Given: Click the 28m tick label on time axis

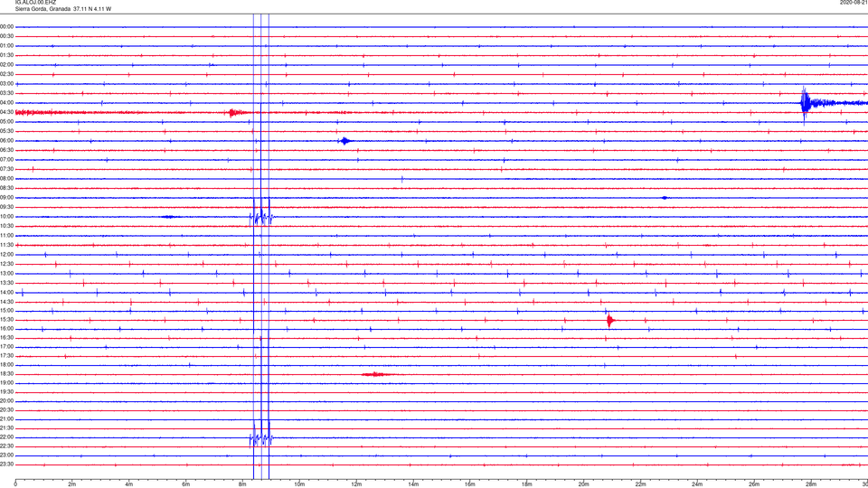Looking at the screenshot, I should click(811, 484).
